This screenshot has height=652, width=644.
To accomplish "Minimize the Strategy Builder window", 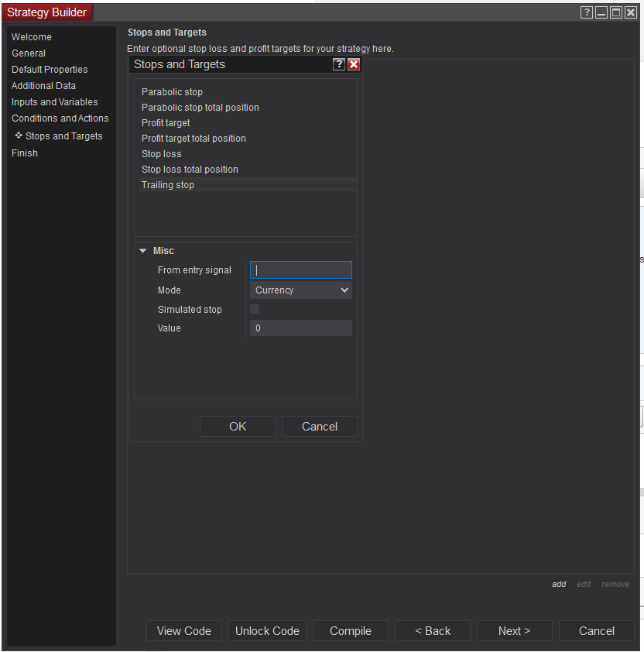I will (601, 12).
